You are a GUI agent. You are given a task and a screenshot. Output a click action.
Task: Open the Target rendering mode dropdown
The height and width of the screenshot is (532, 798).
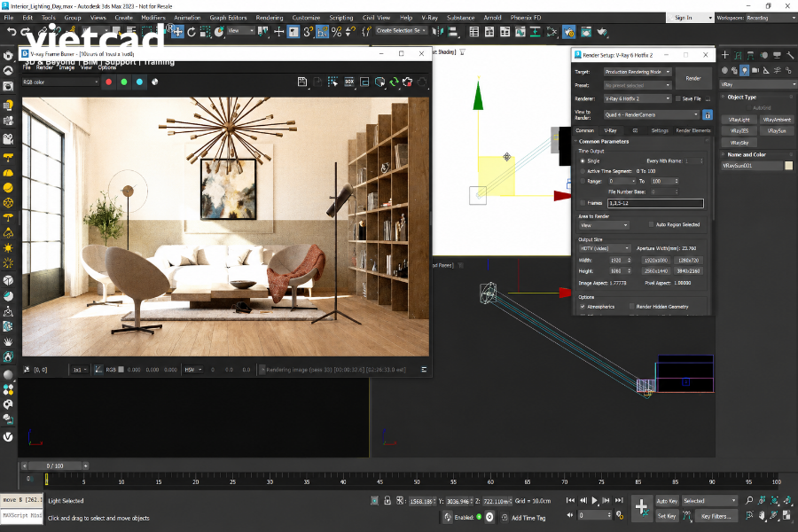pyautogui.click(x=638, y=72)
